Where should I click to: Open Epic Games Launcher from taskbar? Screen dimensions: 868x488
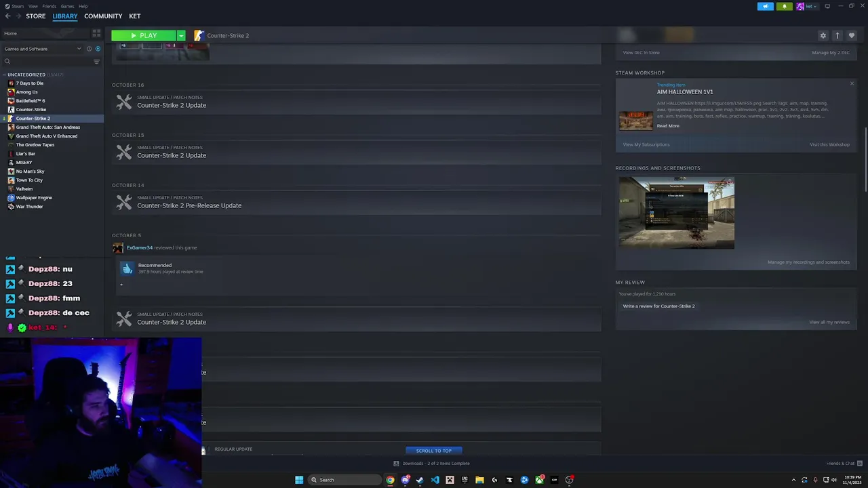tap(465, 480)
